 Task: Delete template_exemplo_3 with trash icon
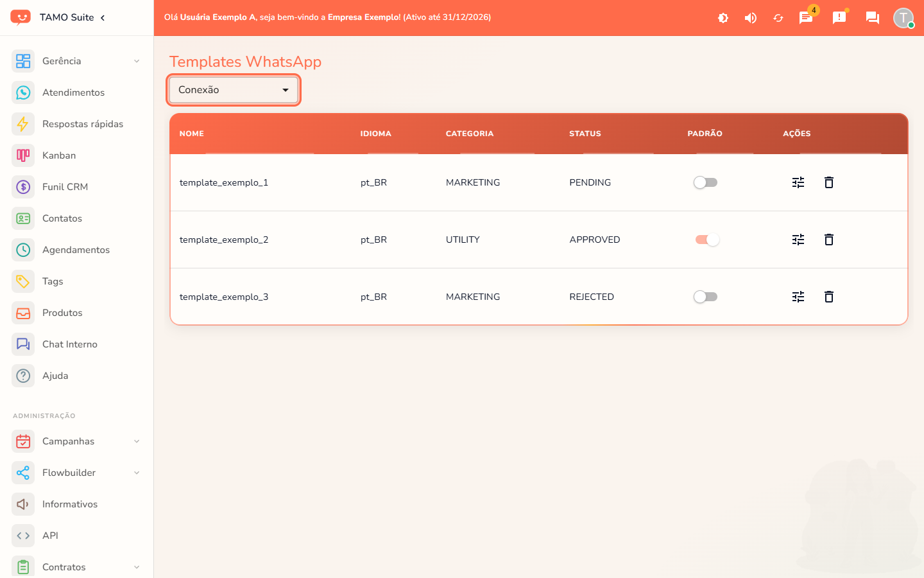(829, 297)
